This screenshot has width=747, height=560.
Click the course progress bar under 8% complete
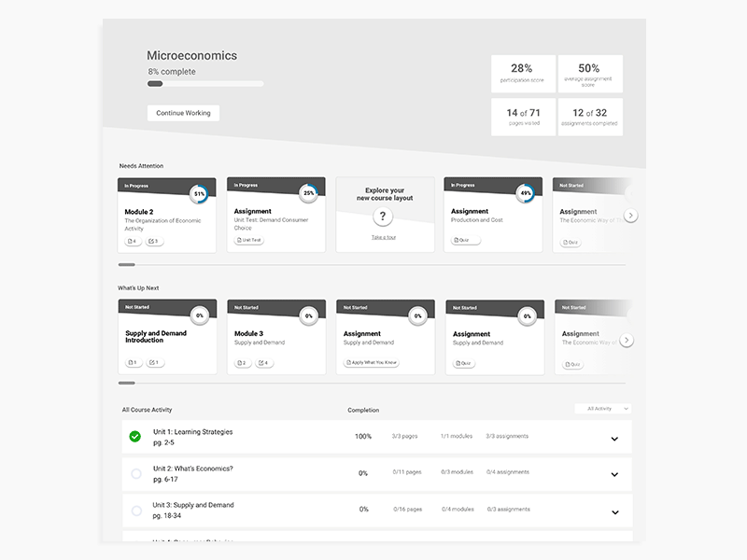point(205,84)
